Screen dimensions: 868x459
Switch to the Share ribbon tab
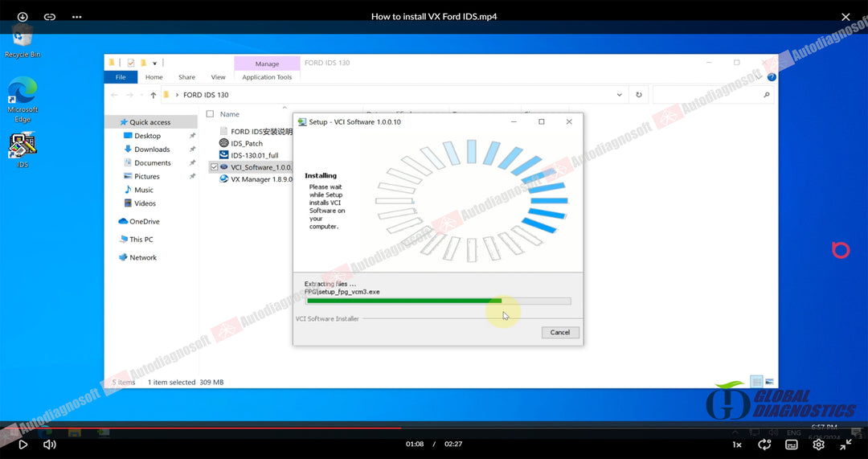click(x=186, y=77)
